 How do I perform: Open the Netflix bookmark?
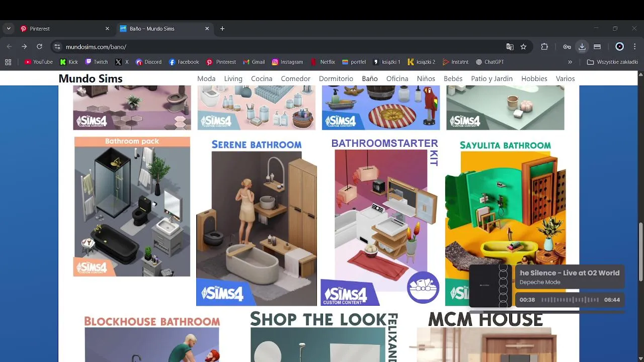pos(323,62)
